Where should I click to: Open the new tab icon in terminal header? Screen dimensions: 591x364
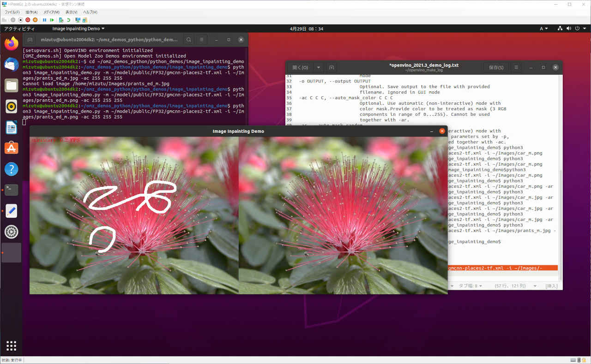pos(30,40)
